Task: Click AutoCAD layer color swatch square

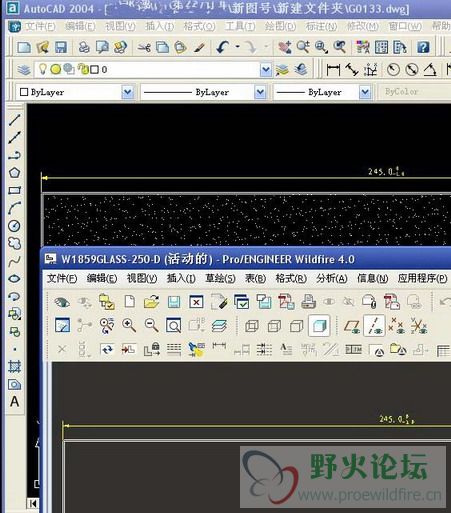Action: [94, 69]
